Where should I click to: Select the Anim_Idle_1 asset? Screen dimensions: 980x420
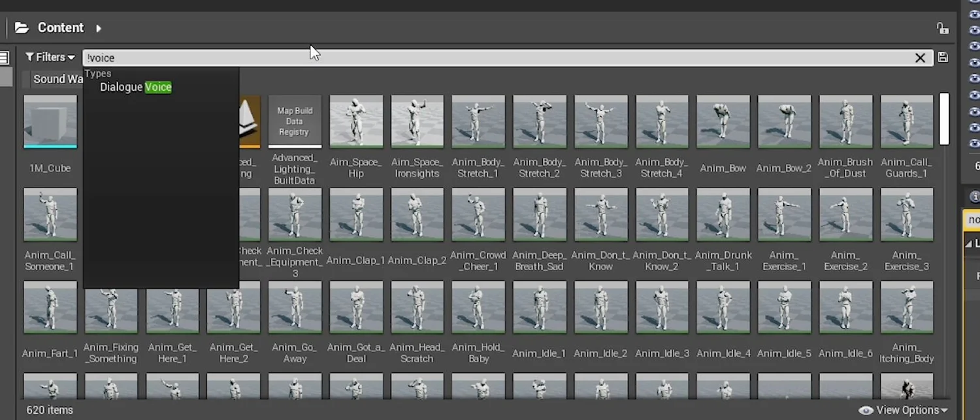click(539, 307)
